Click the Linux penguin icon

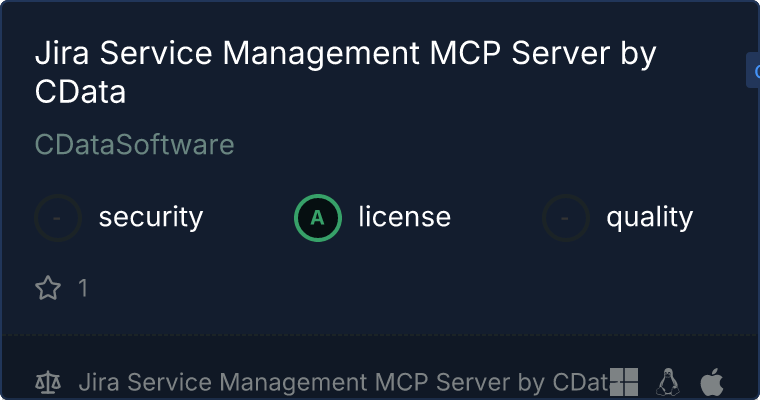[x=668, y=382]
